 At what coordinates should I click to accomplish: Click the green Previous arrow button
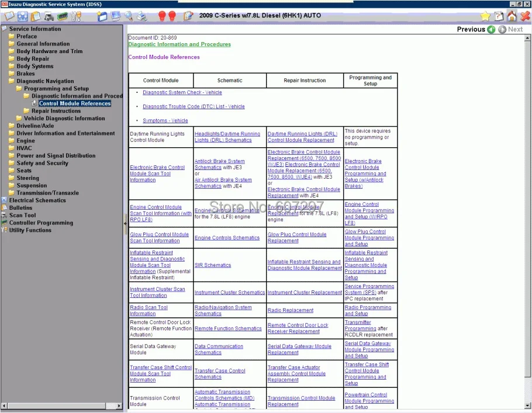point(491,29)
